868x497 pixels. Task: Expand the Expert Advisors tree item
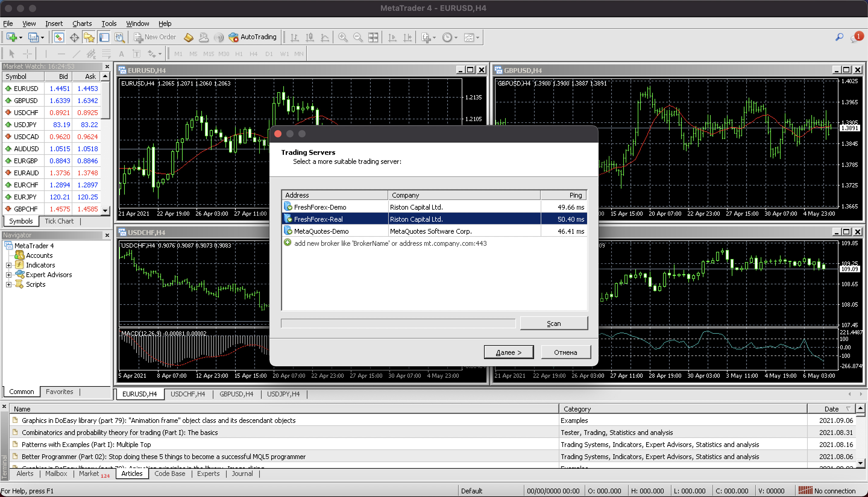tap(9, 275)
